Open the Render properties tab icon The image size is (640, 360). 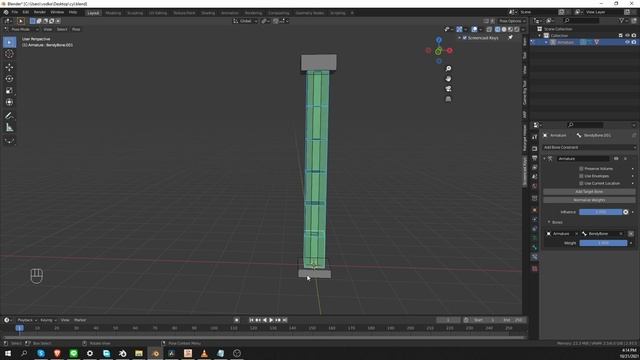tap(534, 149)
